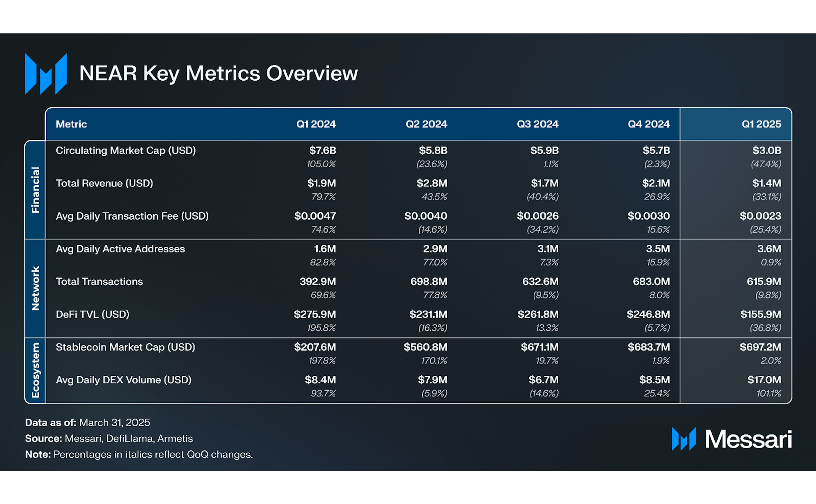Click the 1.6M active addresses value
This screenshot has height=504, width=816.
[325, 249]
